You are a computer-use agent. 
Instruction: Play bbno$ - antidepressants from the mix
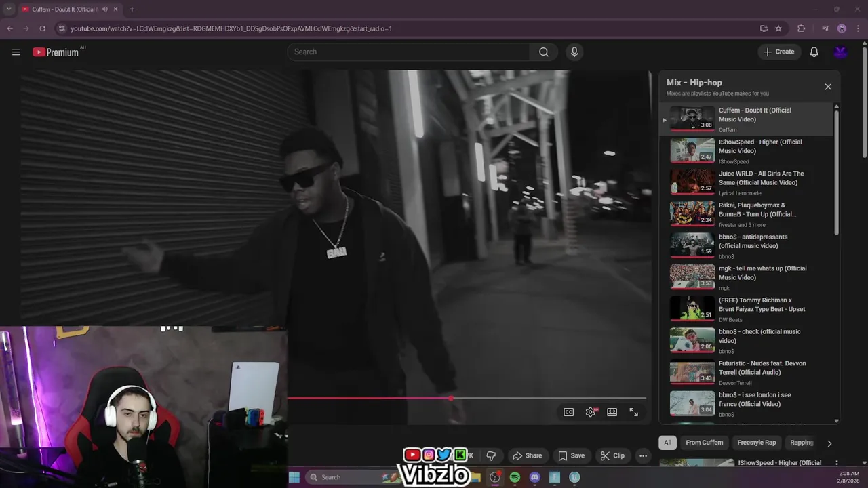[x=746, y=247]
